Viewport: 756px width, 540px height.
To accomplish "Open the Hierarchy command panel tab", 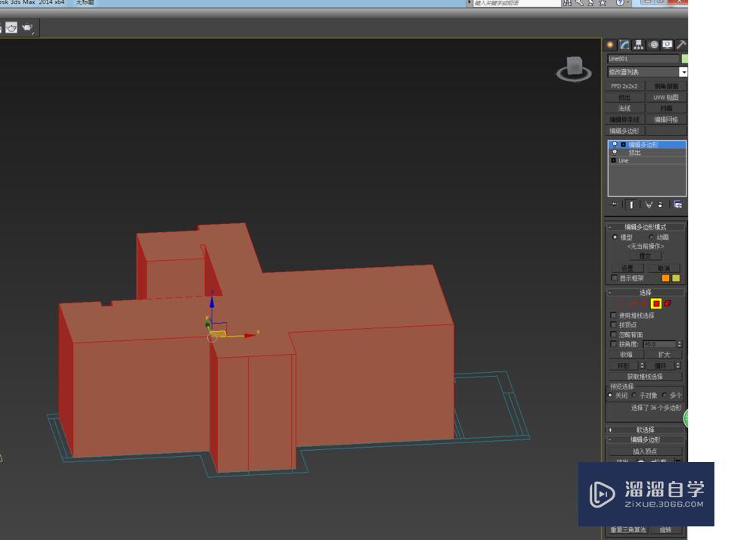I will pos(639,45).
